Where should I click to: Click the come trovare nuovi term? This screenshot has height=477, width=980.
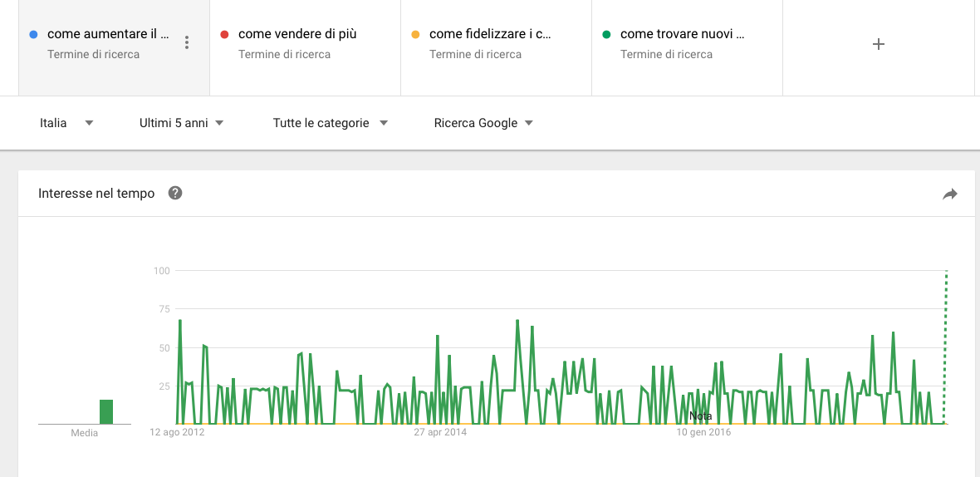pyautogui.click(x=682, y=34)
